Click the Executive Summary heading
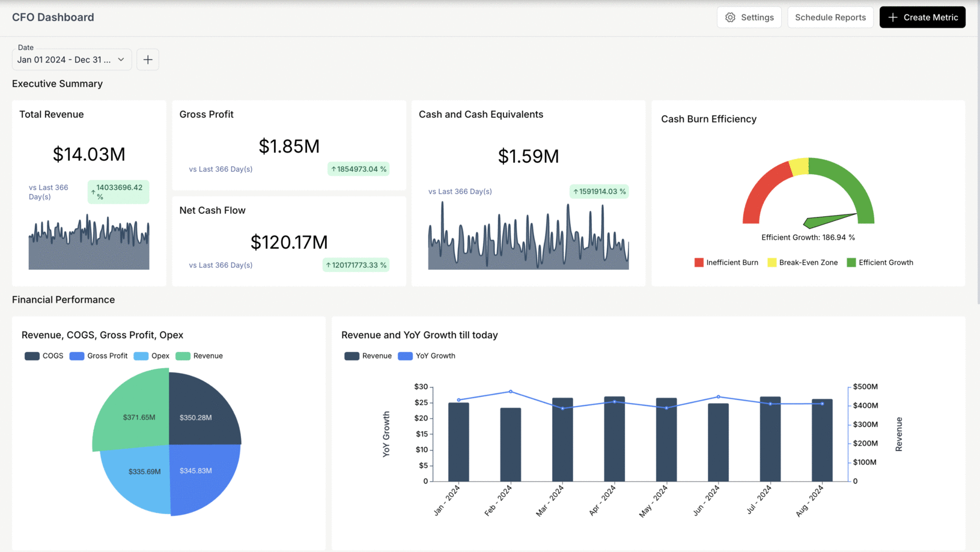Screen dimensions: 980x552 tap(57, 83)
